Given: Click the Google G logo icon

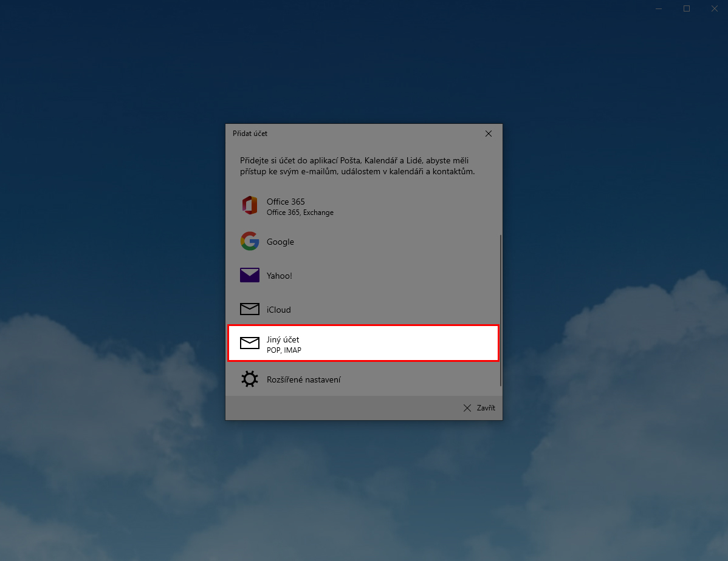Looking at the screenshot, I should coord(250,241).
